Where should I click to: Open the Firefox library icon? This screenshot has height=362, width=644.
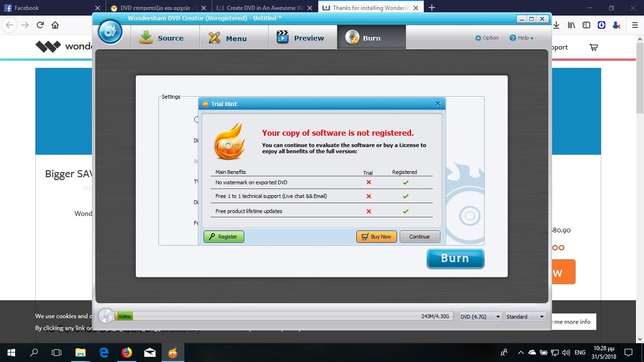pos(572,25)
